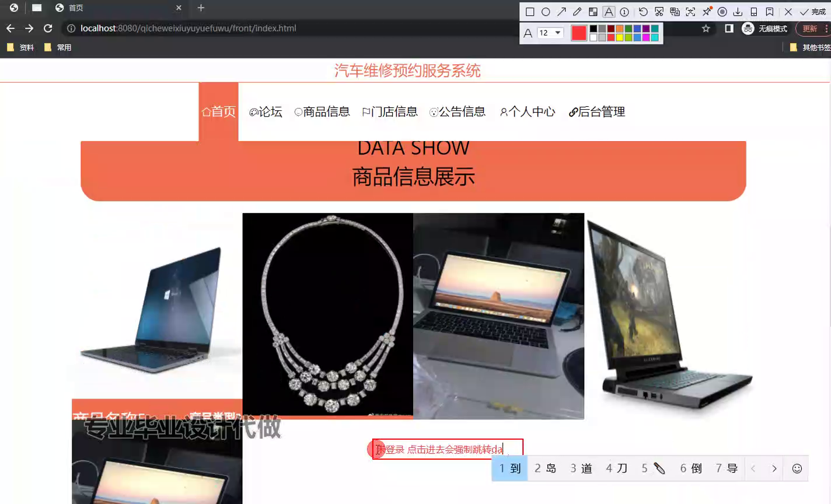The width and height of the screenshot is (831, 504).
Task: Choose the pencil freehand tool
Action: click(x=577, y=12)
